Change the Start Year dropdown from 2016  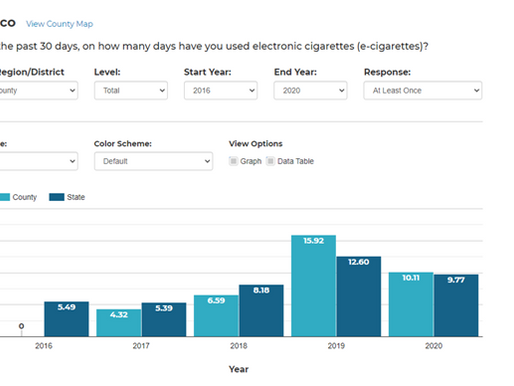221,90
